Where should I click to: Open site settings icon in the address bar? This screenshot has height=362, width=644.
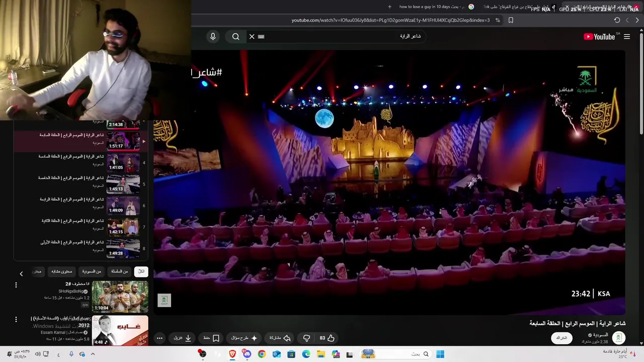tap(498, 20)
